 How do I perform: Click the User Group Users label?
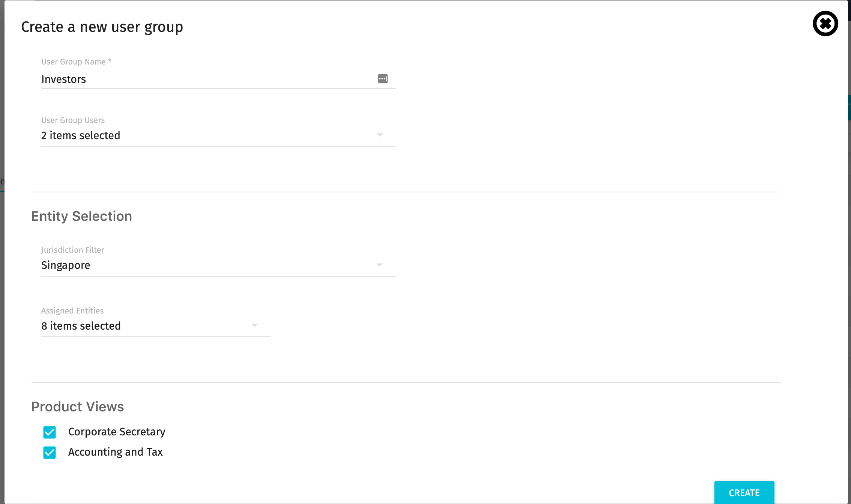73,120
